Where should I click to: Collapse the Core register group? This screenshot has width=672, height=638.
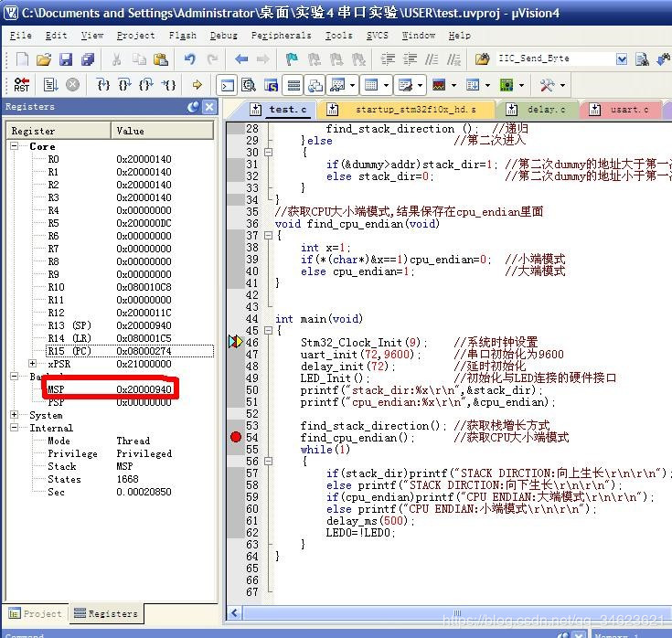tap(16, 146)
